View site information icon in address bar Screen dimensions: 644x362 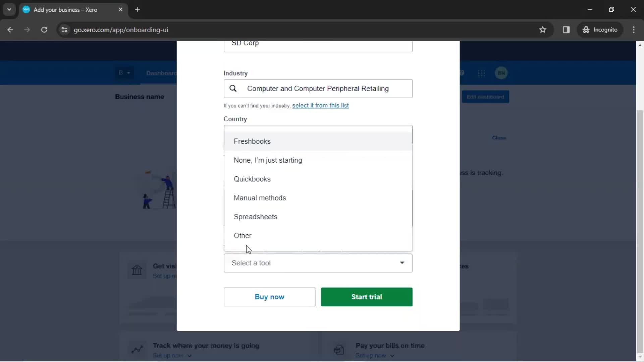[64, 30]
